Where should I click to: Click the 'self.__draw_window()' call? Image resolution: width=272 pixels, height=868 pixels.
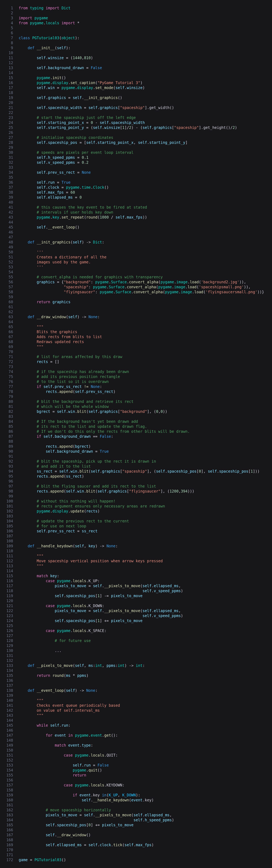point(68,835)
